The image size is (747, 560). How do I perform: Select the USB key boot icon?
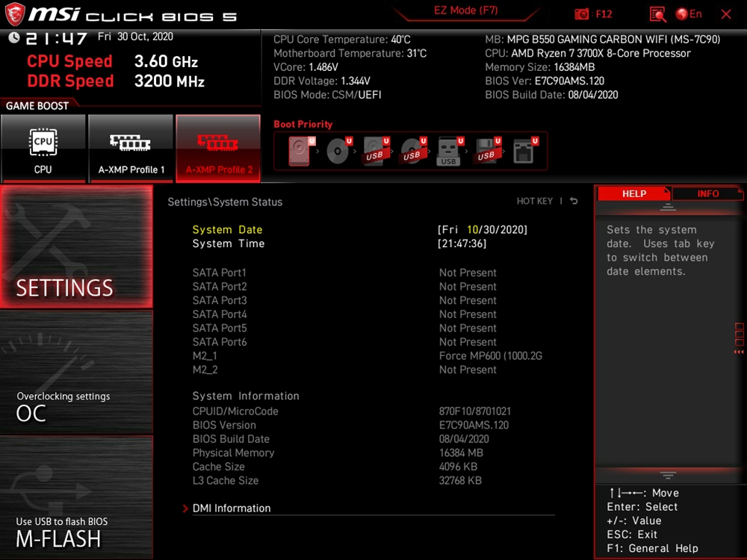click(450, 152)
